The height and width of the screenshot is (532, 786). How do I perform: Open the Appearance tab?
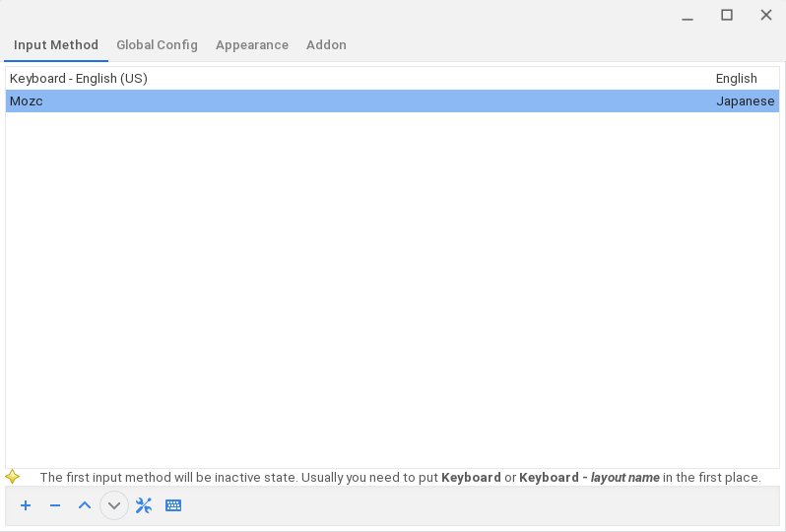(252, 45)
